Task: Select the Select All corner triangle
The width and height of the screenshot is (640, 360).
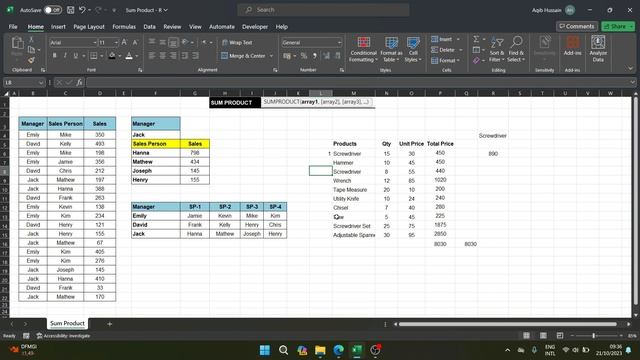Action: tap(6, 93)
